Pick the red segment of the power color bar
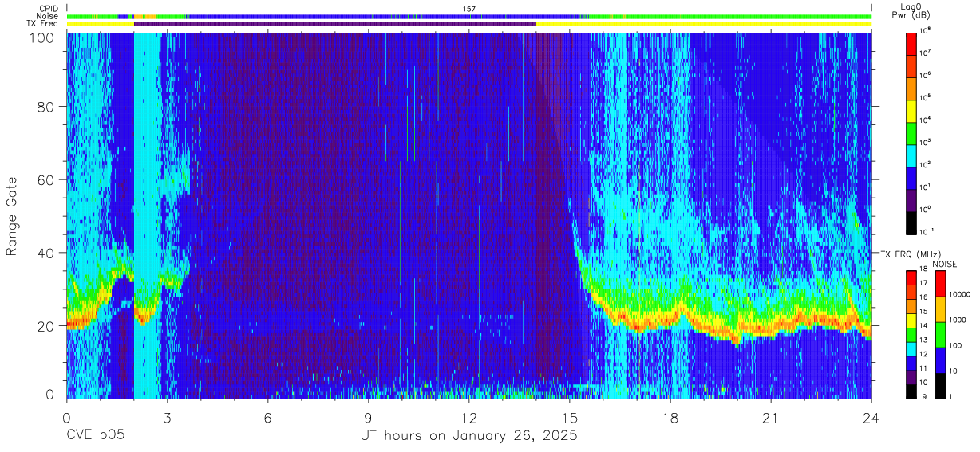980x452 pixels. (x=911, y=43)
